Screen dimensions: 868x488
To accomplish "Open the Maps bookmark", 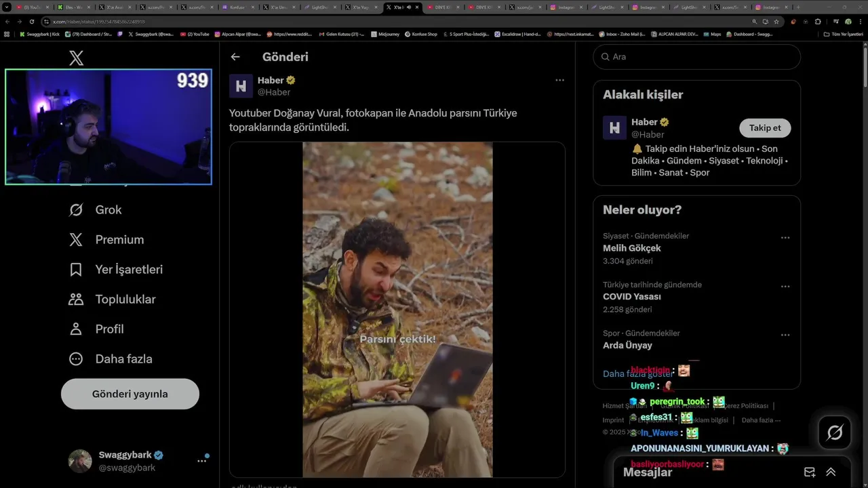I will (712, 34).
